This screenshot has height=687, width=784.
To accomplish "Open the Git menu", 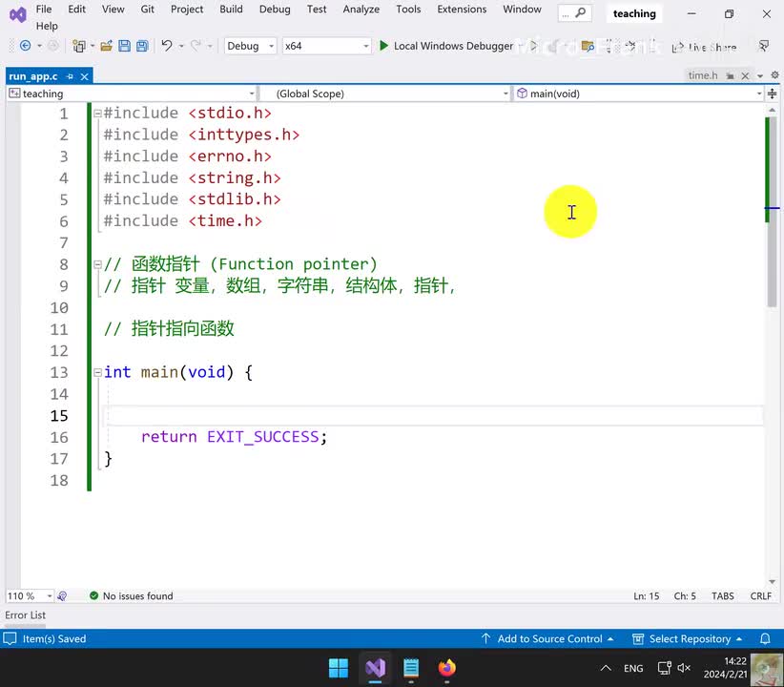I will pos(147,9).
